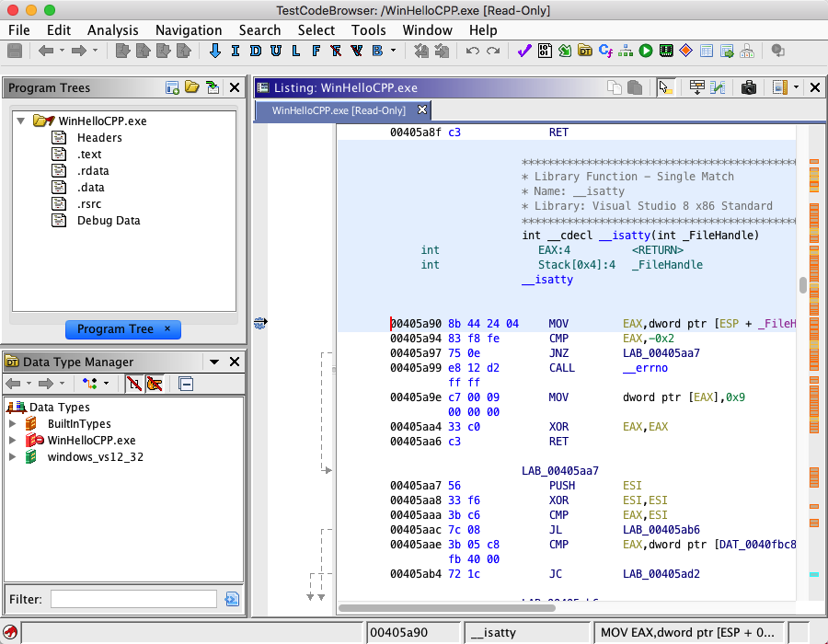The image size is (828, 644).
Task: Open the Analysis menu
Action: point(112,30)
